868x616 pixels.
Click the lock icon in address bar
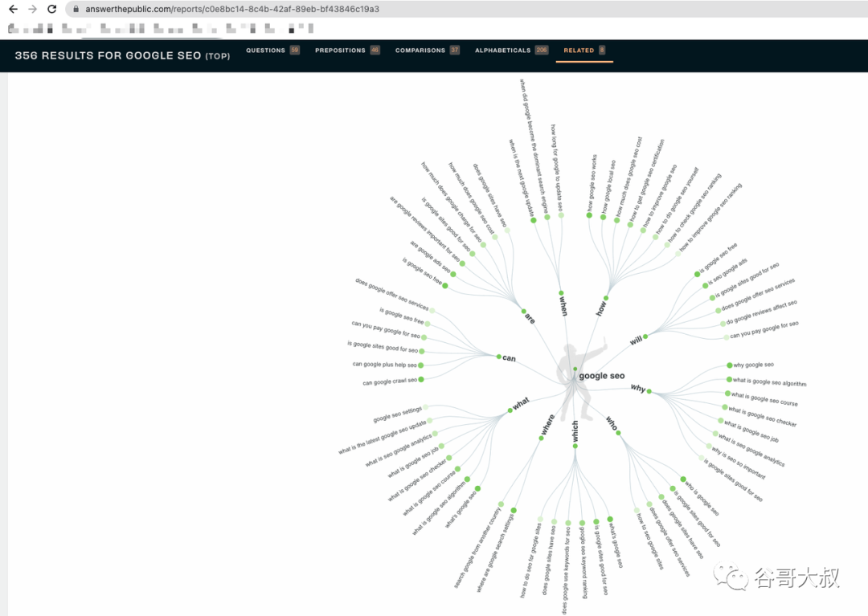[76, 9]
